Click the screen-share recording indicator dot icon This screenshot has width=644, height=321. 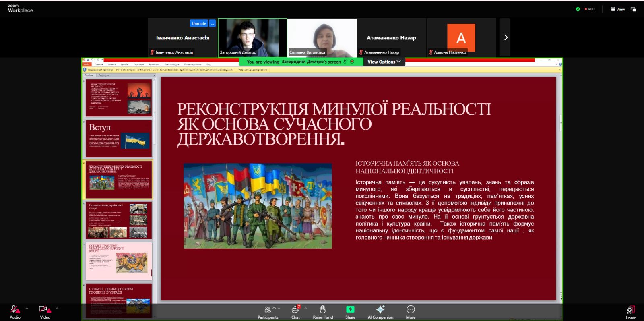click(352, 62)
